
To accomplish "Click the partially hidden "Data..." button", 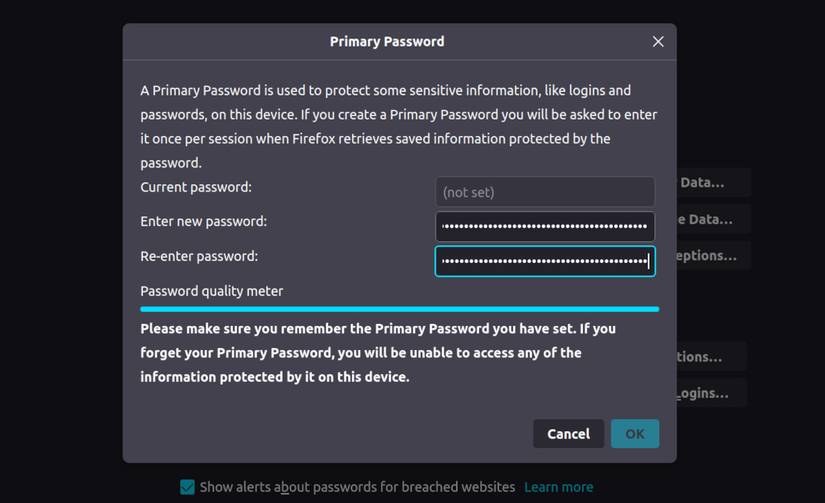I will 715,182.
